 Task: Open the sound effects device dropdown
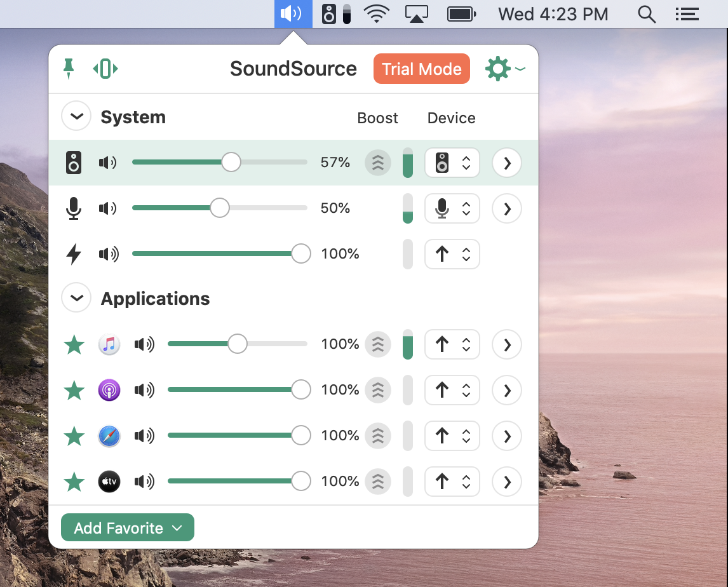pos(452,254)
